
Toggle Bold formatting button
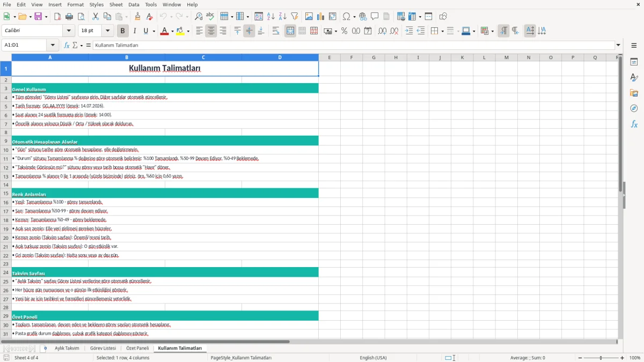[x=123, y=31]
